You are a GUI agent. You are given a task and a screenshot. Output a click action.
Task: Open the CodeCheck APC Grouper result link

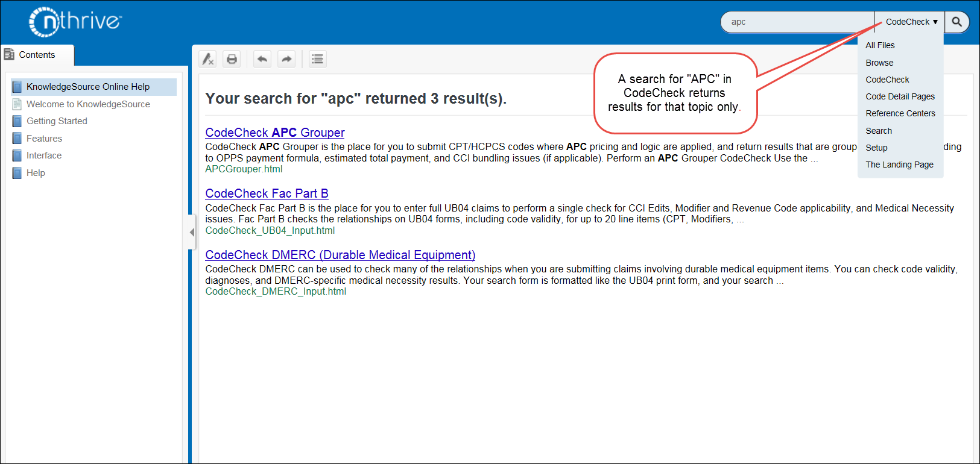tap(274, 133)
